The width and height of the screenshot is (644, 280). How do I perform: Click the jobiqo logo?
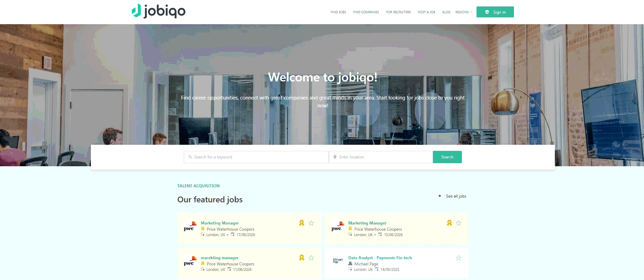(x=159, y=11)
